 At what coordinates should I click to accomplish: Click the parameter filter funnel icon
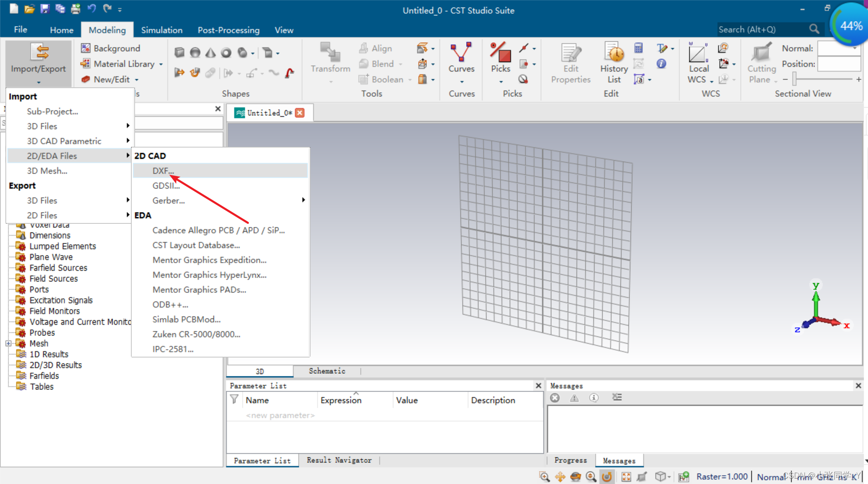tap(234, 400)
